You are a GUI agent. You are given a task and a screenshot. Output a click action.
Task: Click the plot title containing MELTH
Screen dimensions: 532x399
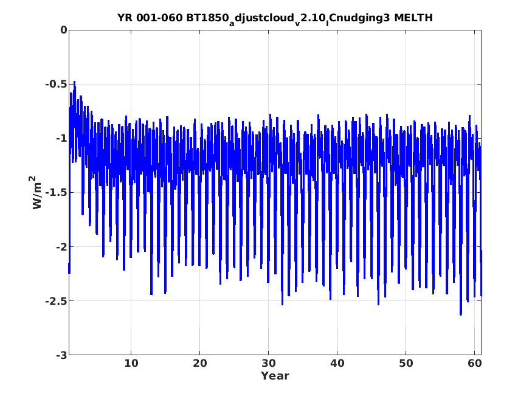pyautogui.click(x=275, y=18)
